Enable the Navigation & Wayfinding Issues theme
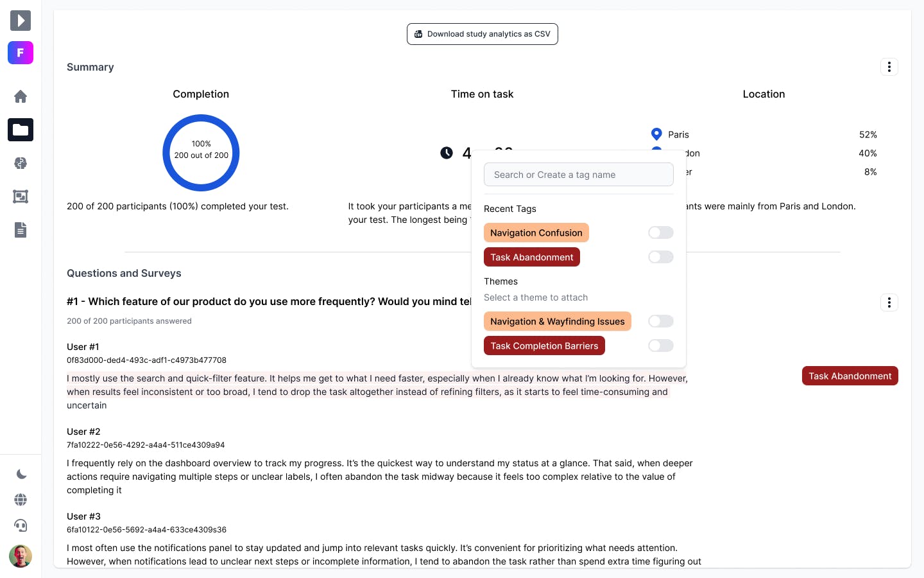The width and height of the screenshot is (924, 578). (660, 321)
